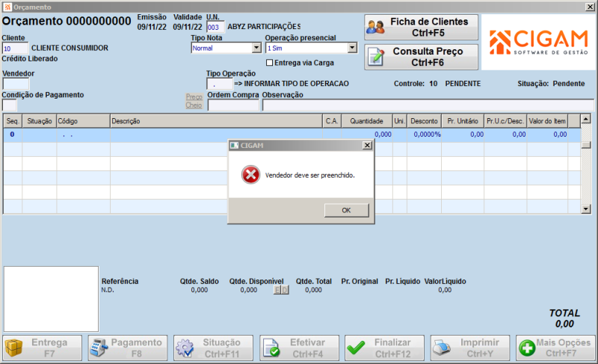Click the Seq. column header
The width and height of the screenshot is (598, 364).
(13, 121)
